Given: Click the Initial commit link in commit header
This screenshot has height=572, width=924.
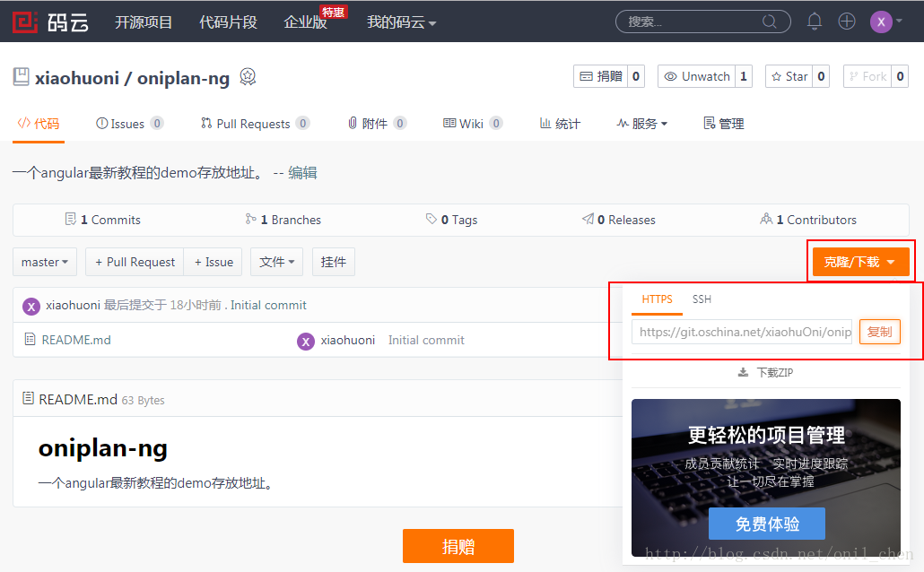Looking at the screenshot, I should tap(269, 305).
